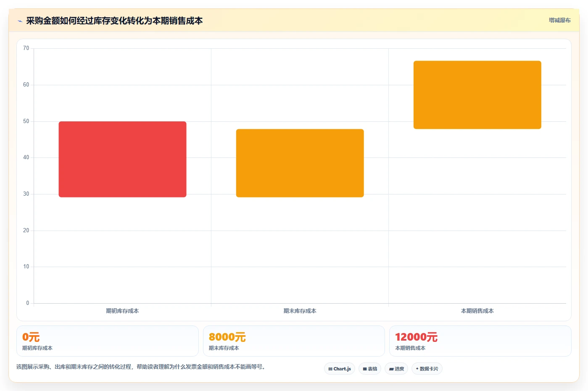Click the y-axis value 70
This screenshot has width=588, height=391.
26,48
